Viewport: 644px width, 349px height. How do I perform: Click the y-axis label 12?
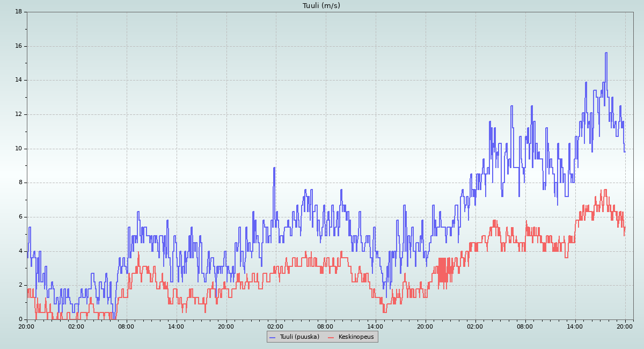[18, 114]
